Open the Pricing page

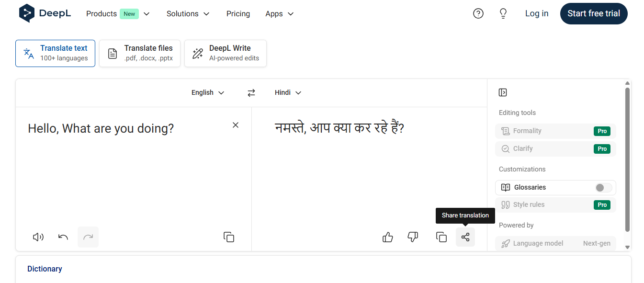click(238, 13)
